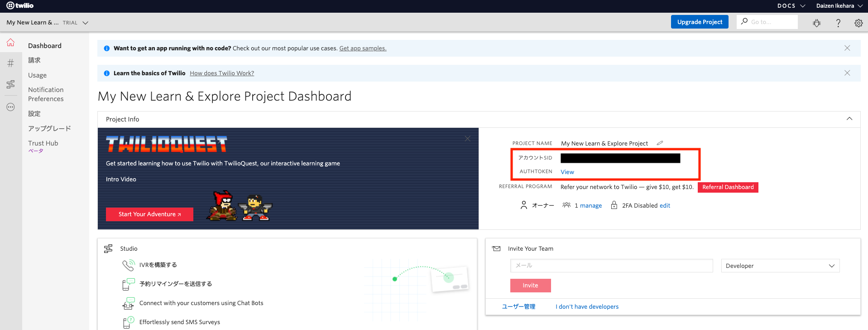Open Usage in the side menu

tap(37, 75)
